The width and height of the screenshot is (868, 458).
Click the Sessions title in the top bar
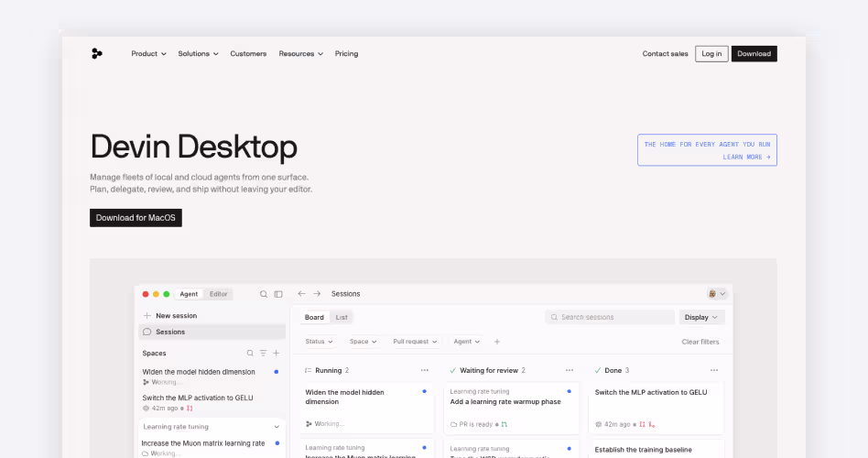[345, 294]
